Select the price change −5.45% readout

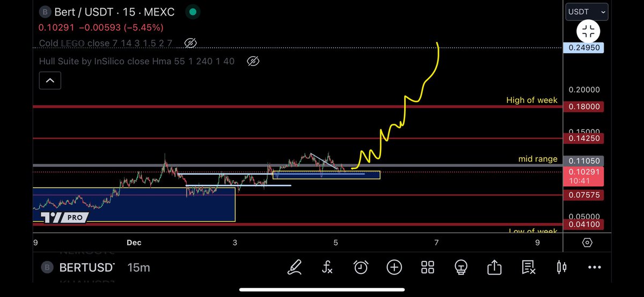[x=143, y=27]
